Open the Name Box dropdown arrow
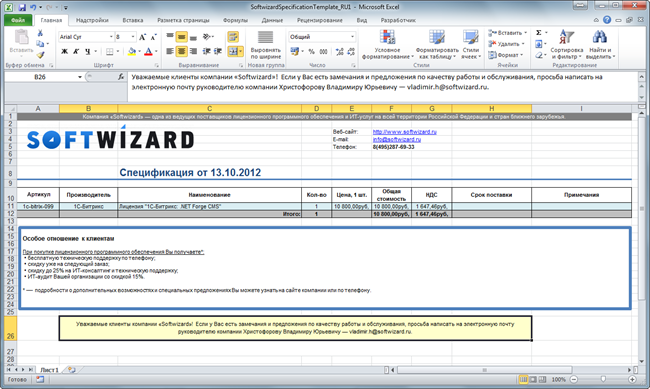The height and width of the screenshot is (389, 650). pyautogui.click(x=80, y=77)
